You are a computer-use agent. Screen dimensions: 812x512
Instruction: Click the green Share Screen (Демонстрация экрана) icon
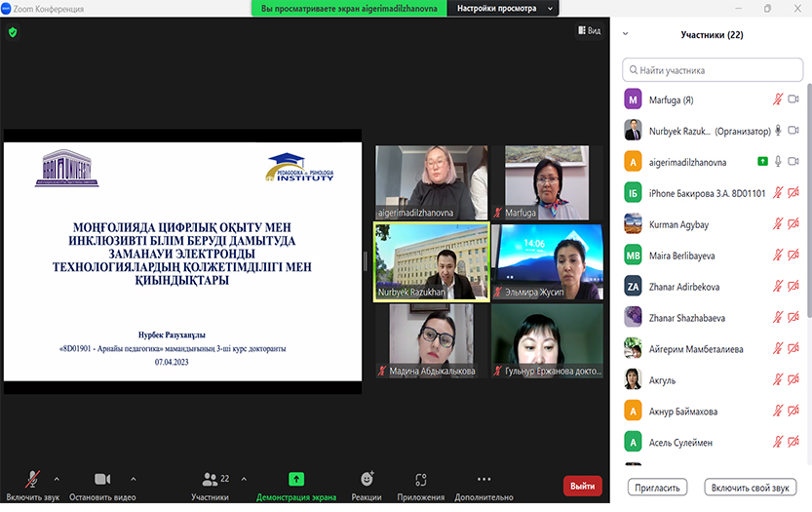(x=296, y=480)
